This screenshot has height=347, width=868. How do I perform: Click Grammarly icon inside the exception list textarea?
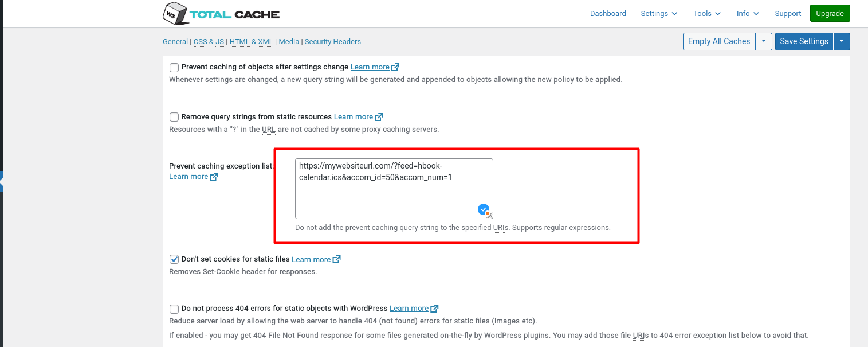(483, 209)
